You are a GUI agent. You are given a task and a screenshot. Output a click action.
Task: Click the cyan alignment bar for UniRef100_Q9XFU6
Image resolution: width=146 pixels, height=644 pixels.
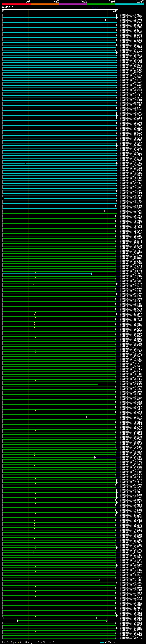(x=54, y=20)
